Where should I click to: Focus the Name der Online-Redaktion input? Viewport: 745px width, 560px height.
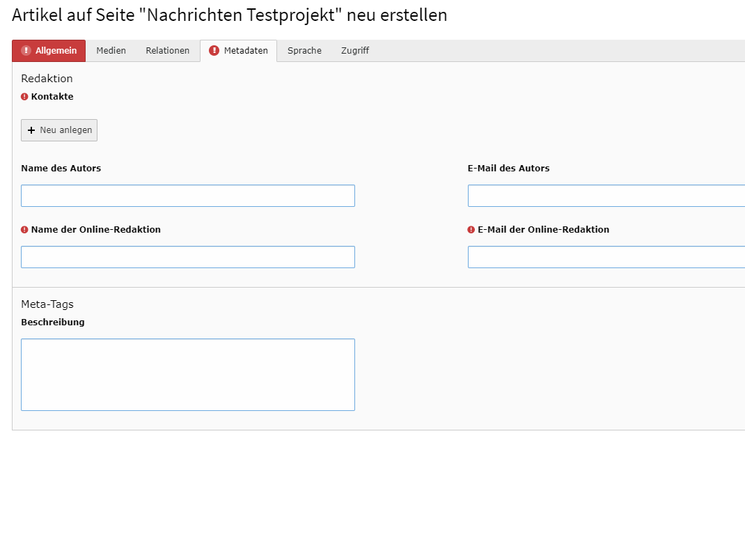187,257
